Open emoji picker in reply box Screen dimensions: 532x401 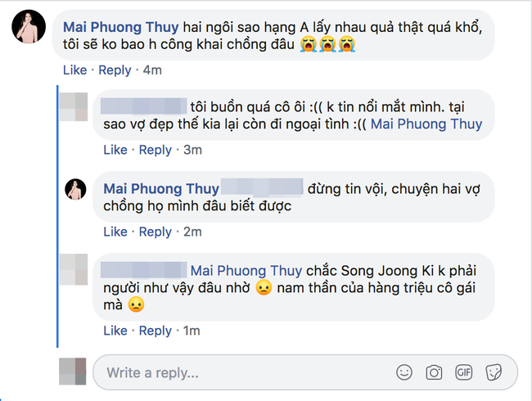[x=404, y=372]
